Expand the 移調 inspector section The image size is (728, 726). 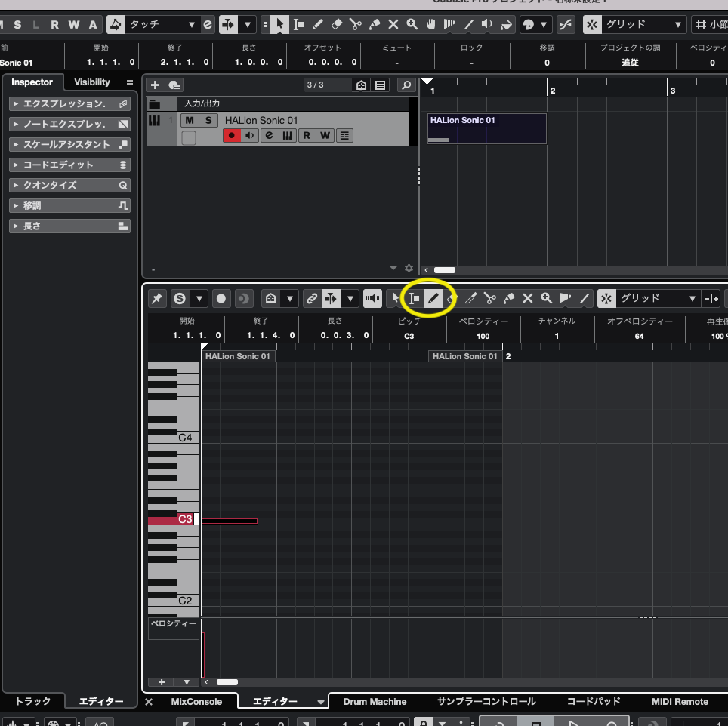point(69,205)
